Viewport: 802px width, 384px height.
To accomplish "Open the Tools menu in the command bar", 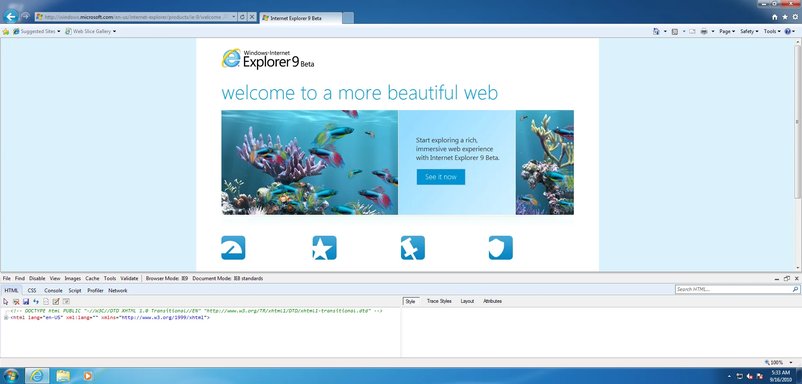I will coord(772,31).
